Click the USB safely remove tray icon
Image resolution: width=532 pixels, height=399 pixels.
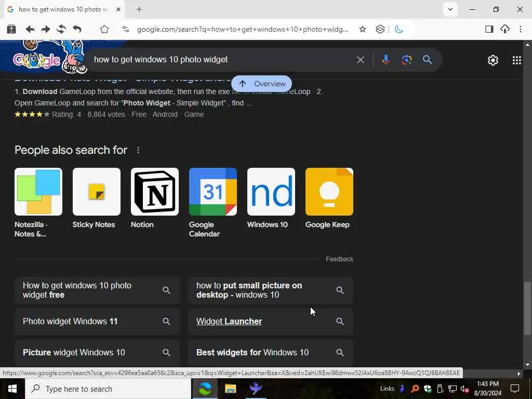click(x=440, y=389)
